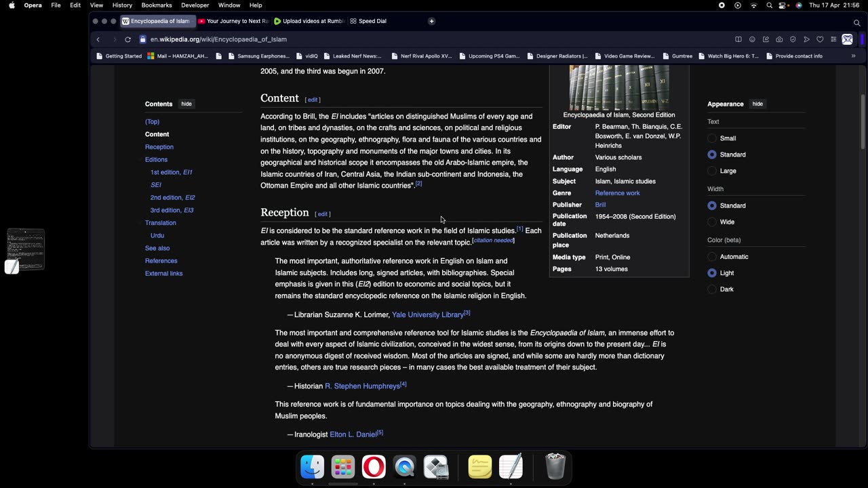Open the Bookmarks menu
The height and width of the screenshot is (488, 868).
(157, 5)
